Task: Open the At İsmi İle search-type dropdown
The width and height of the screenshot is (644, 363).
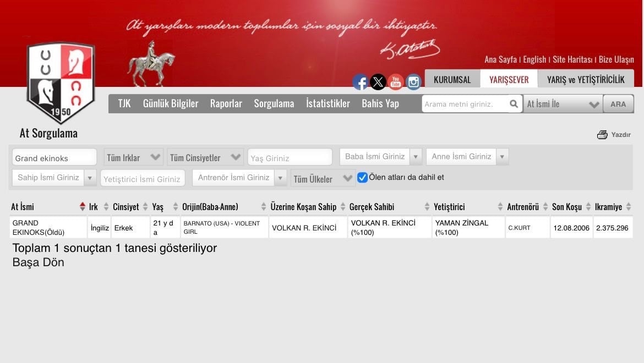Action: (x=563, y=104)
